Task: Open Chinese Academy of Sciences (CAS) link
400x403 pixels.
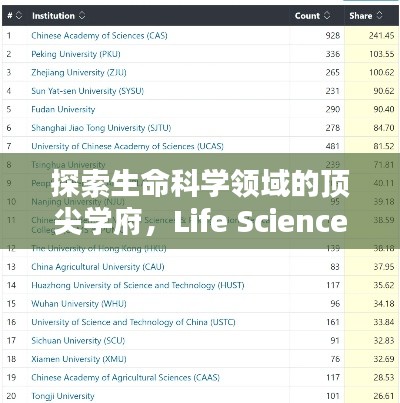Action: 99,35
